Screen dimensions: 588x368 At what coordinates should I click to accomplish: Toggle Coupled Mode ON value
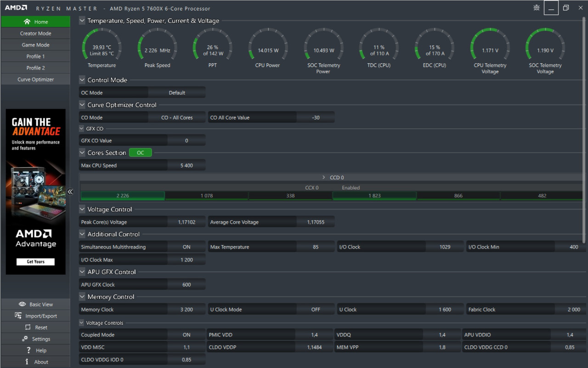[187, 335]
